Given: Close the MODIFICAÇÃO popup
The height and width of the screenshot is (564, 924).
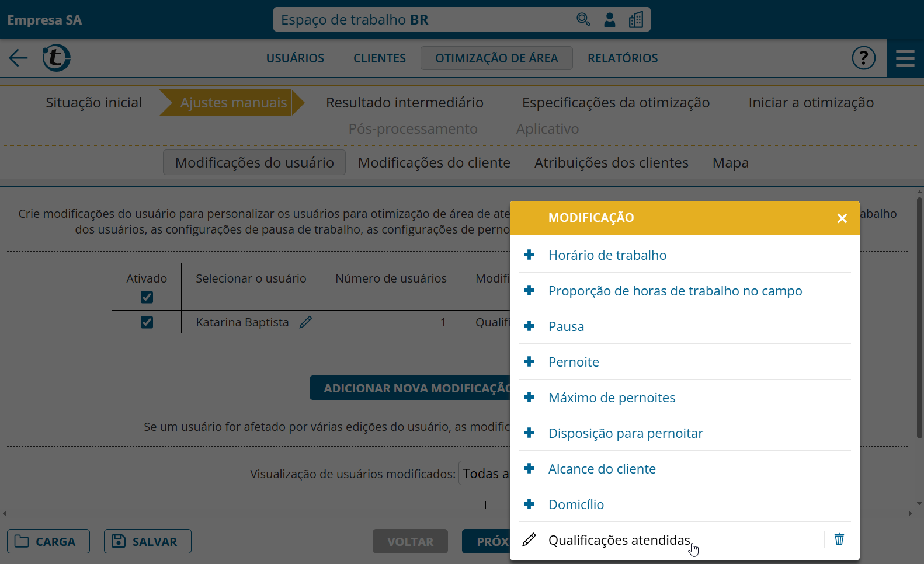Looking at the screenshot, I should point(842,218).
